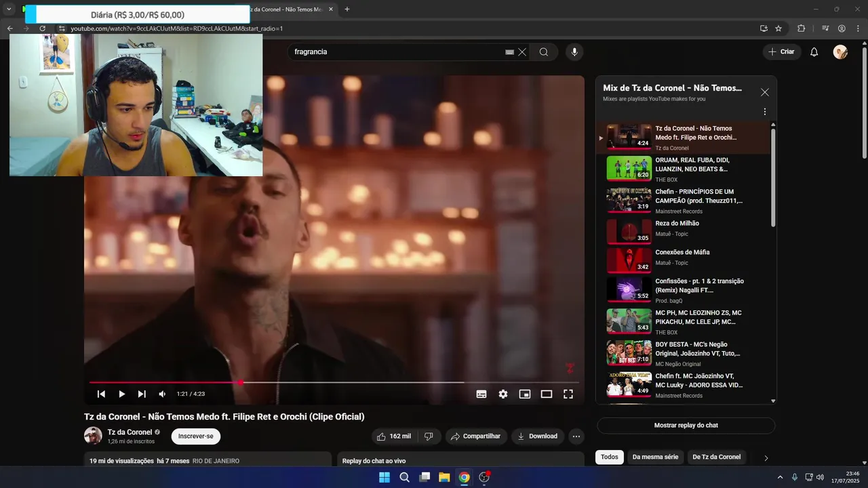
Task: Select Chefin ADORO ESSA VIDA playlist item
Action: (x=684, y=386)
